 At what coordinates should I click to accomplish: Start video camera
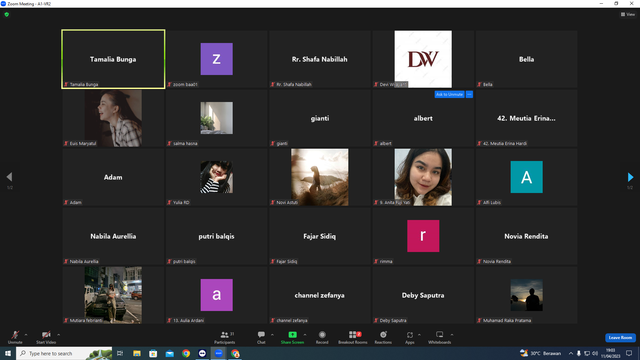[46, 337]
